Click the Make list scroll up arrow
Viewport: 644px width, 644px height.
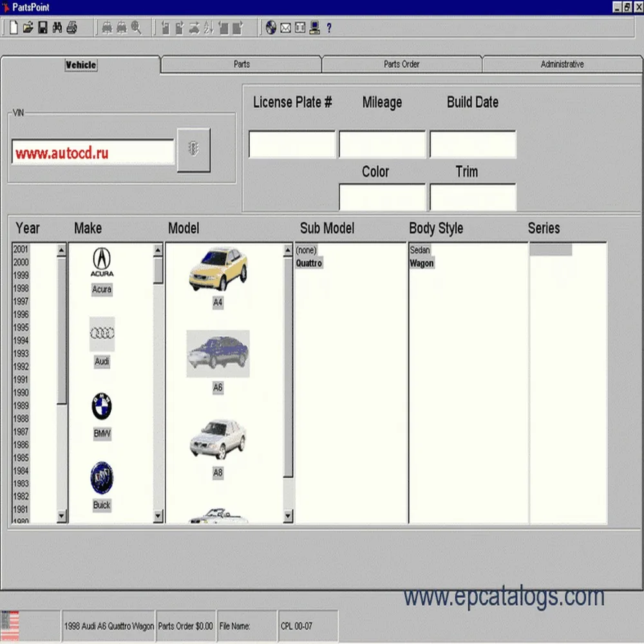tap(158, 250)
